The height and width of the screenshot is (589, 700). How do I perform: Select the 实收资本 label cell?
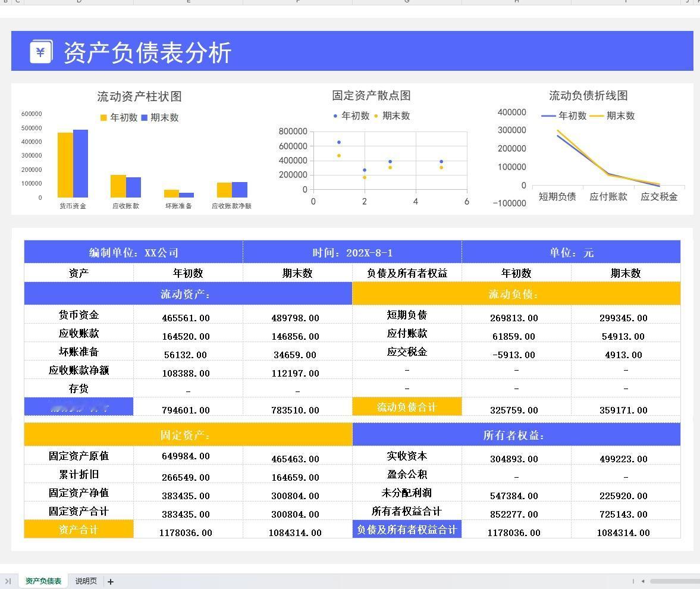407,456
